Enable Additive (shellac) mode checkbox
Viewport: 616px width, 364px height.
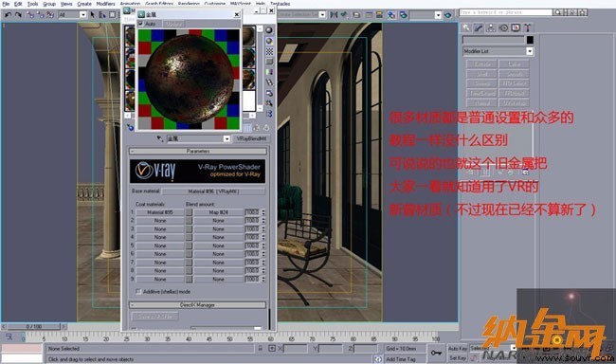pyautogui.click(x=138, y=291)
